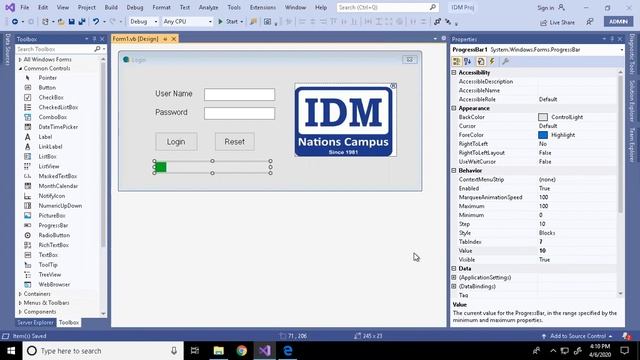
Task: Select the Form1.vb [Design] tab
Action: coord(136,39)
